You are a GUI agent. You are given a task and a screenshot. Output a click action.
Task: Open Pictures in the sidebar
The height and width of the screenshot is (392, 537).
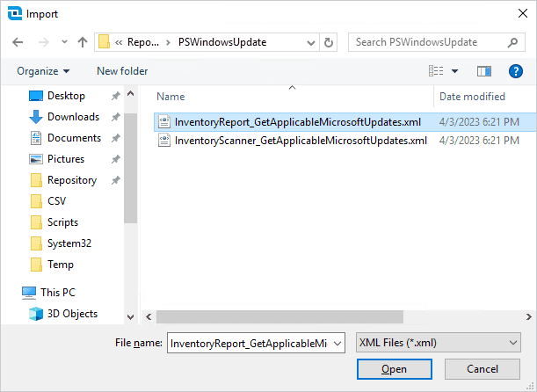(x=66, y=159)
